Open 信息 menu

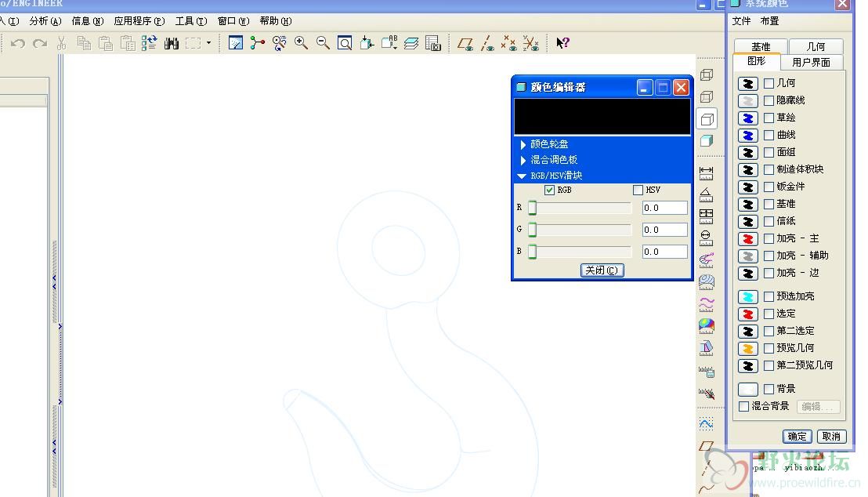[88, 21]
